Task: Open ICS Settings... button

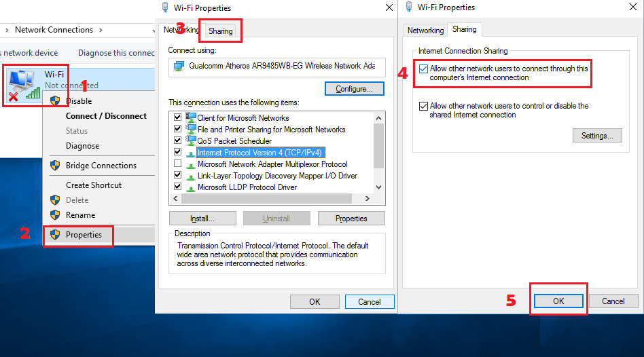Action: 597,136
